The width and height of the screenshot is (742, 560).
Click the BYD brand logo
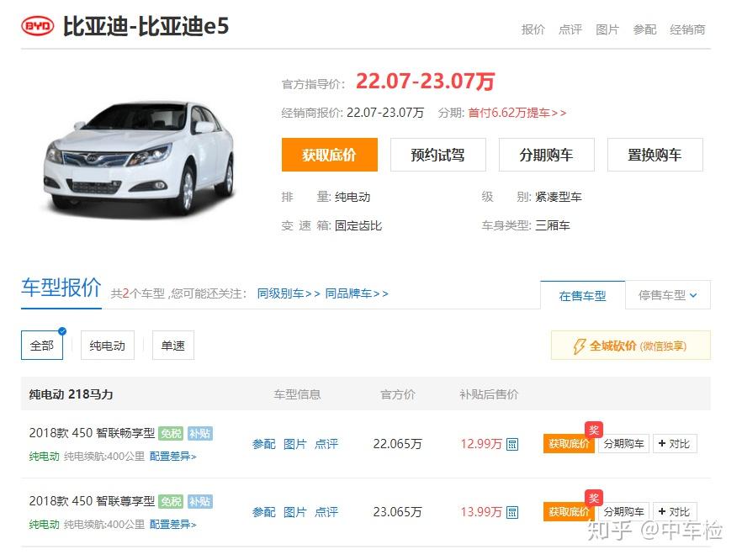click(x=38, y=26)
